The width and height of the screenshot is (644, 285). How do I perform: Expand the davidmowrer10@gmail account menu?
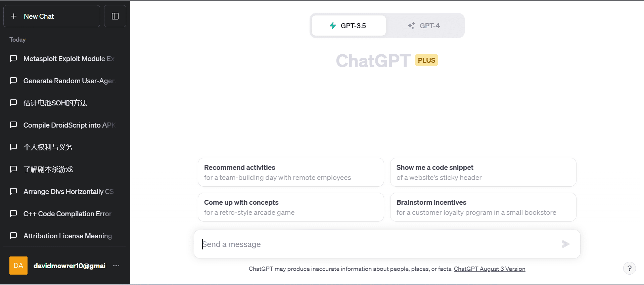pos(70,266)
